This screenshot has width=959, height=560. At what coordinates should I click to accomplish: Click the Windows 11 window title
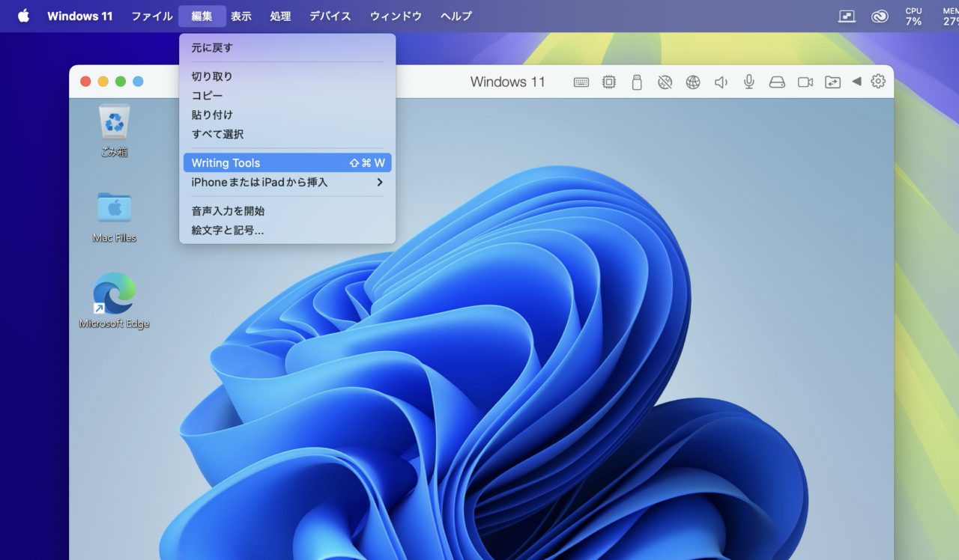(508, 82)
